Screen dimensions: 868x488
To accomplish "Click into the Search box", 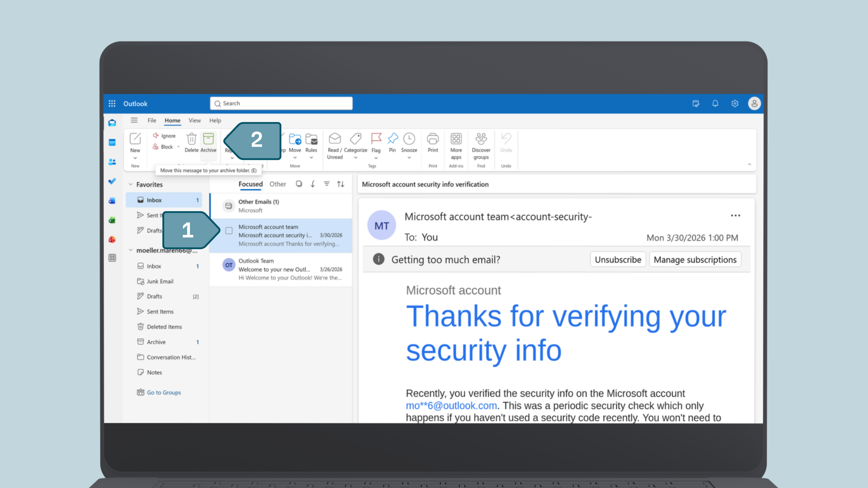I will [x=281, y=104].
